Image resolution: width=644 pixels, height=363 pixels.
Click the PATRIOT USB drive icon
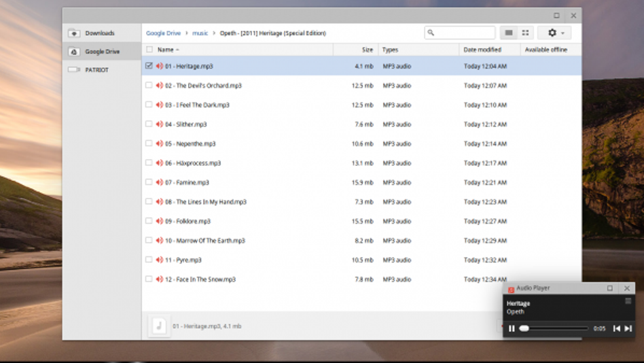pos(74,69)
